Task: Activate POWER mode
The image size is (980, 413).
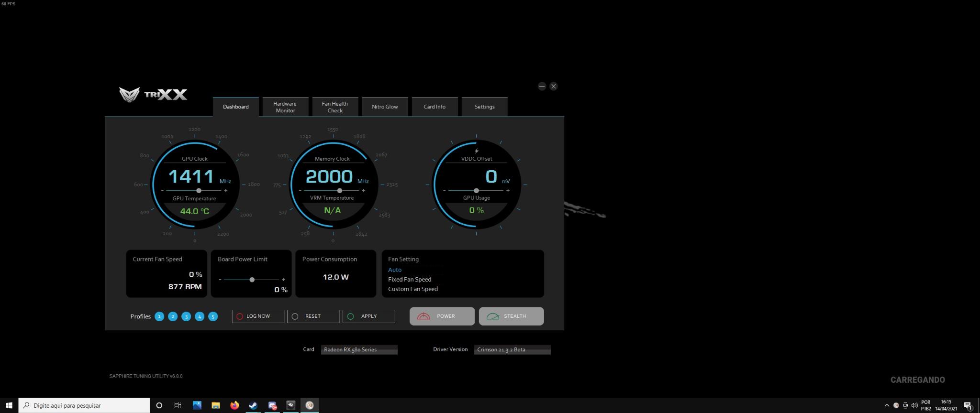Action: point(442,316)
